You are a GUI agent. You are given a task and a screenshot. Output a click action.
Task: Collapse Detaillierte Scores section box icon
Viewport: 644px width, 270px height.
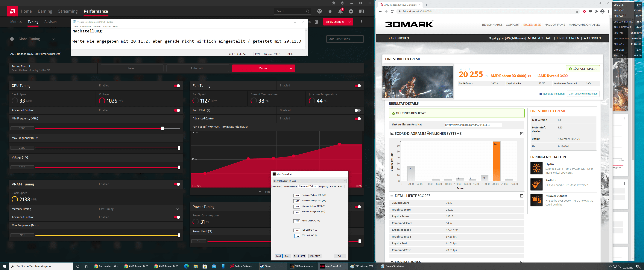click(x=522, y=196)
